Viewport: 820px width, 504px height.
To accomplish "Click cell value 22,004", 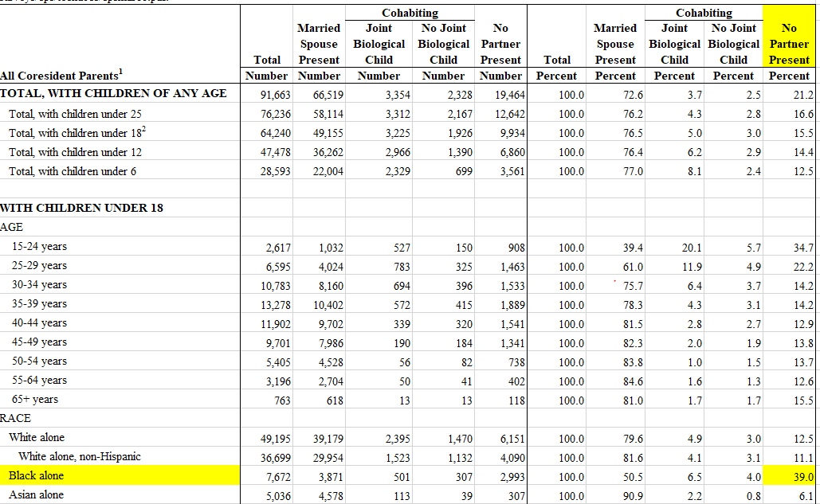I will click(328, 171).
